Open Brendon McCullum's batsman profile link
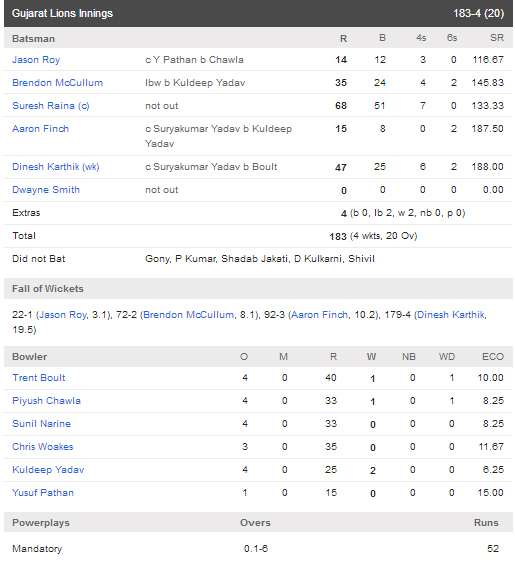This screenshot has height=567, width=515. pos(58,83)
